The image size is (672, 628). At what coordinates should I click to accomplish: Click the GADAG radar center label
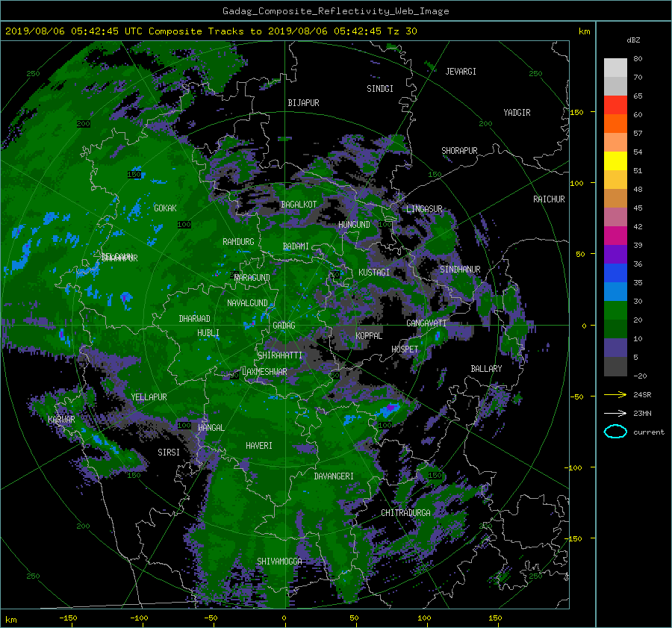(284, 326)
